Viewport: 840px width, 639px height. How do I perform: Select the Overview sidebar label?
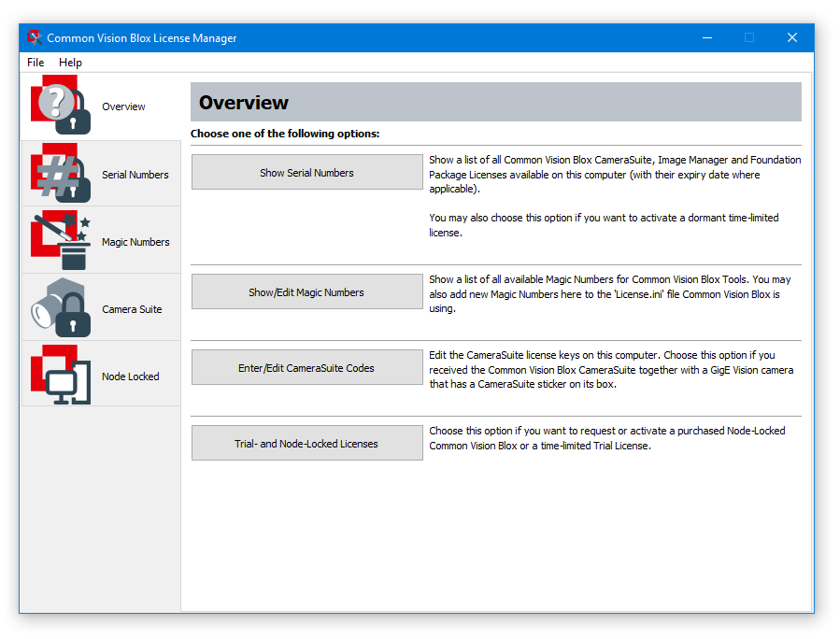(x=123, y=106)
